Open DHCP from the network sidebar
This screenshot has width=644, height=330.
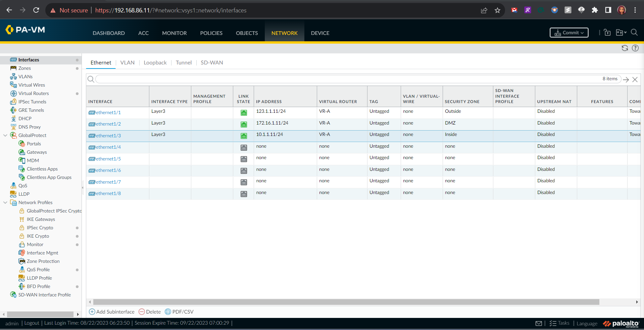click(25, 118)
